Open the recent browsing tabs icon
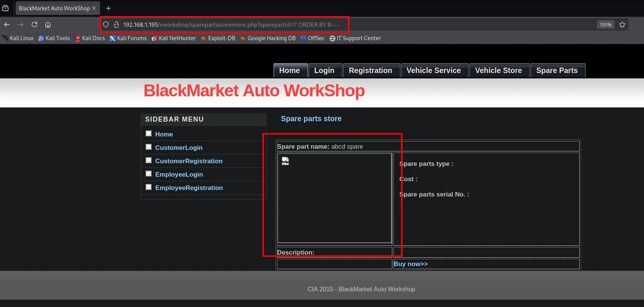Image resolution: width=644 pixels, height=307 pixels. [5, 8]
